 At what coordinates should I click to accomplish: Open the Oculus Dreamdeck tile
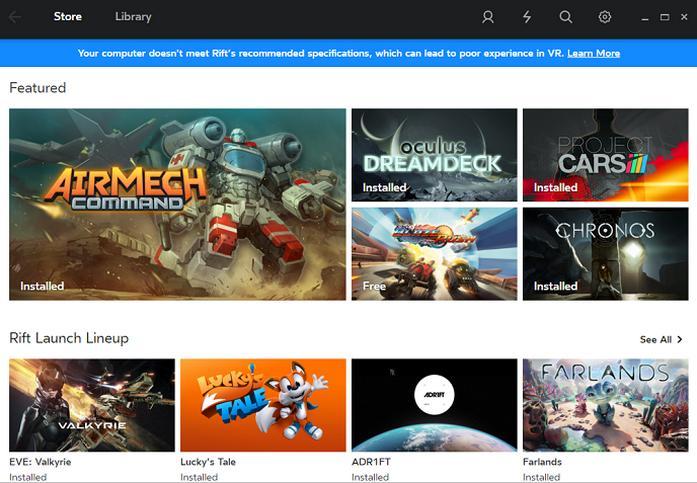coord(434,155)
